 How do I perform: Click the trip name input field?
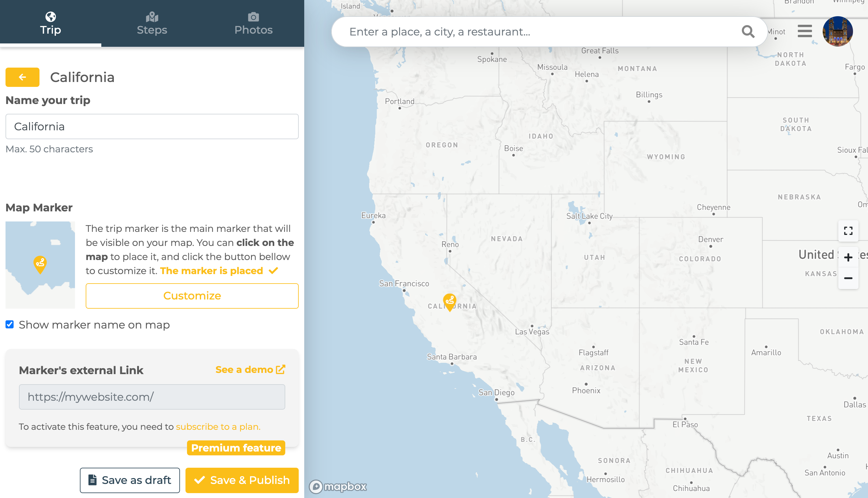[152, 127]
